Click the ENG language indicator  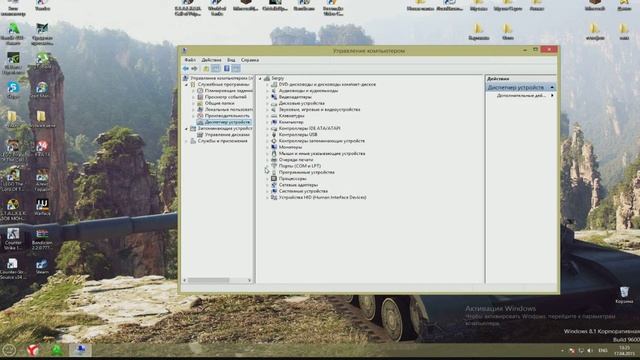pos(602,351)
